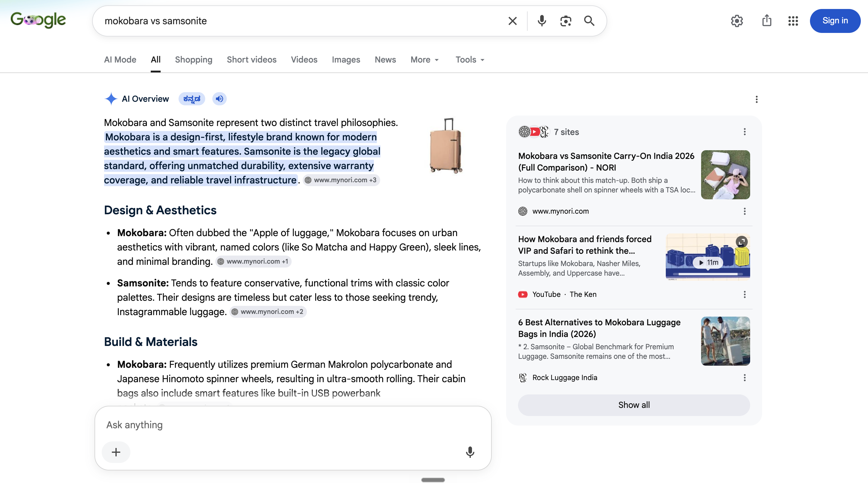Viewport: 868px width, 483px height.
Task: Click the AI Overview sparkle icon
Action: pyautogui.click(x=111, y=99)
